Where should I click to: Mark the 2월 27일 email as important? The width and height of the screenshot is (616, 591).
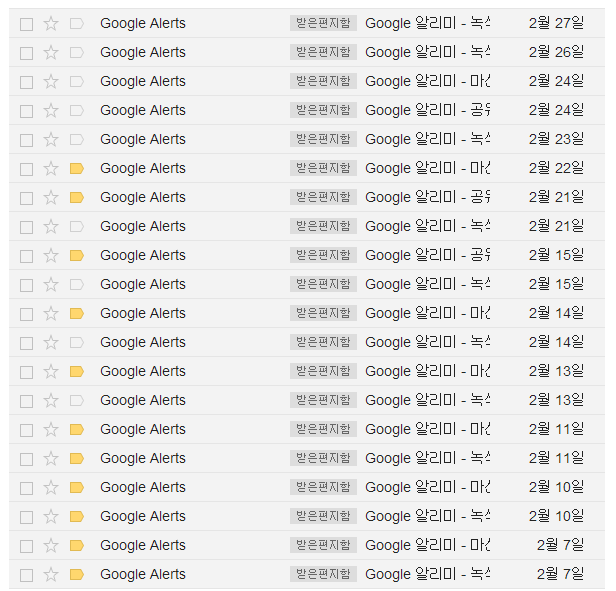(x=77, y=24)
